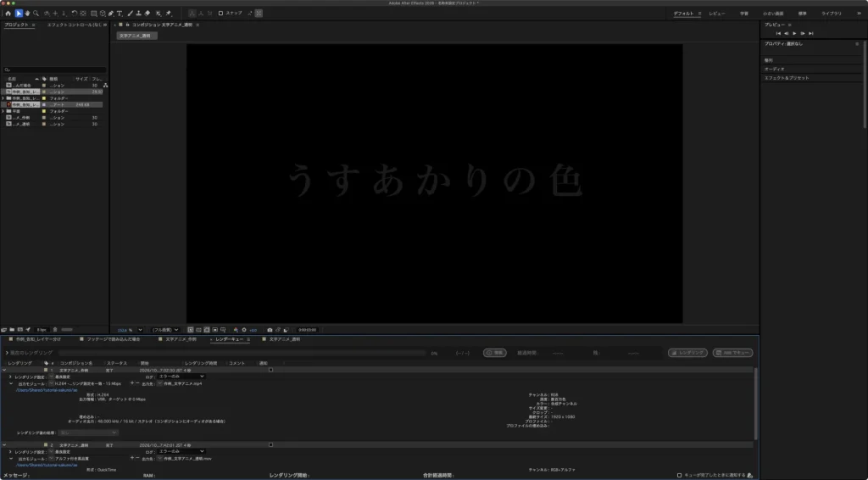Open the color channel display icon
The width and height of the screenshot is (868, 480).
point(236,330)
